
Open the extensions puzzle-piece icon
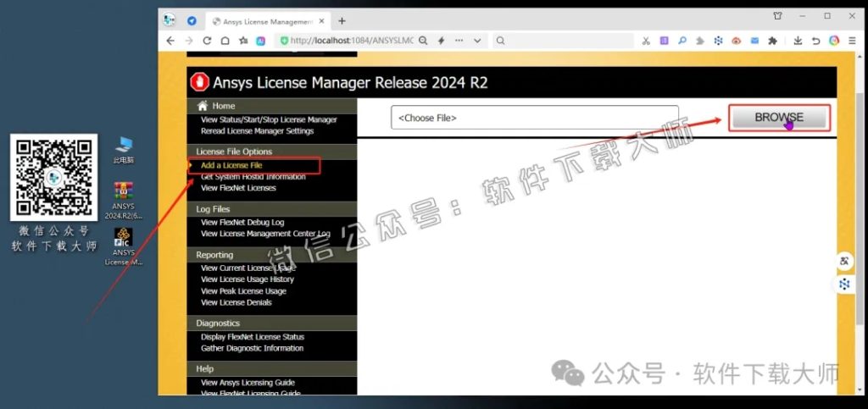pos(773,41)
